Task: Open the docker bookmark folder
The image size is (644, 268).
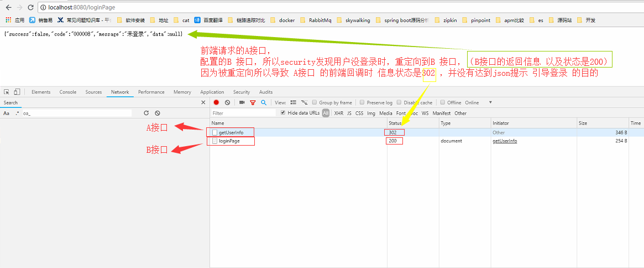Action: (282, 20)
